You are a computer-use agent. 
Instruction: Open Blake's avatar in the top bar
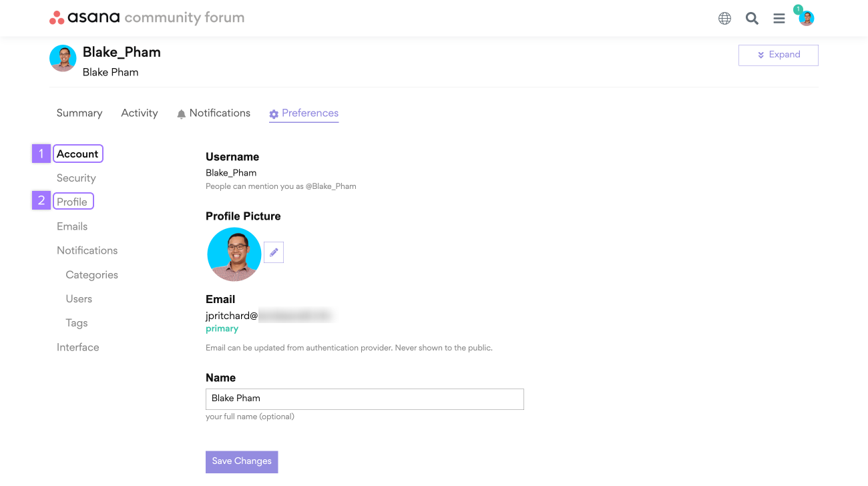806,18
